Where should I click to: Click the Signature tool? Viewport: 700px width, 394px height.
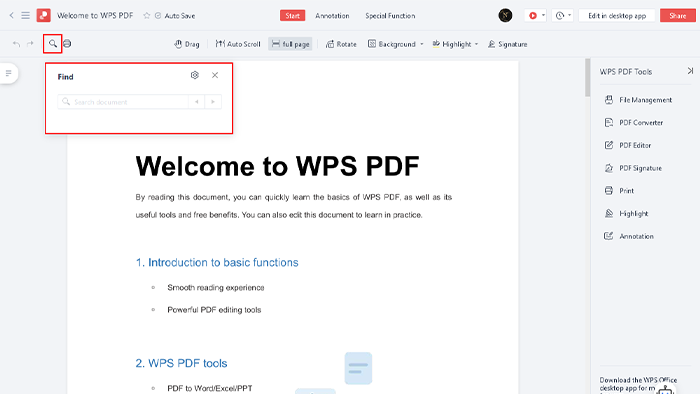508,44
